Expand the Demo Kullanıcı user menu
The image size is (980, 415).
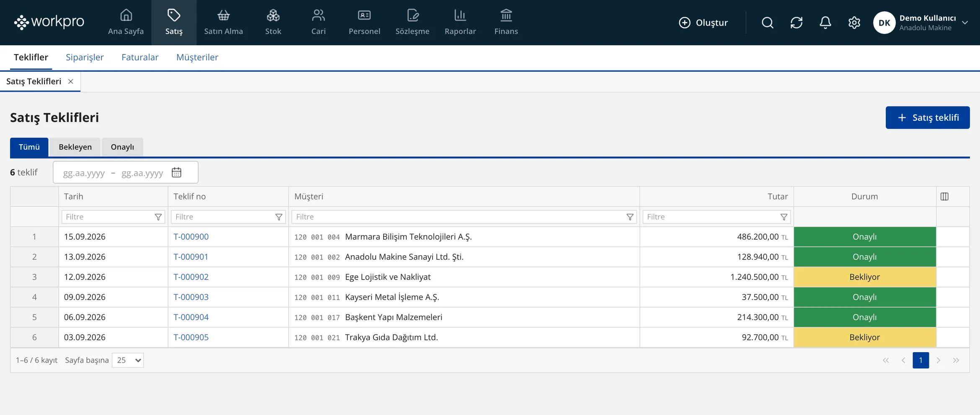[x=965, y=23]
